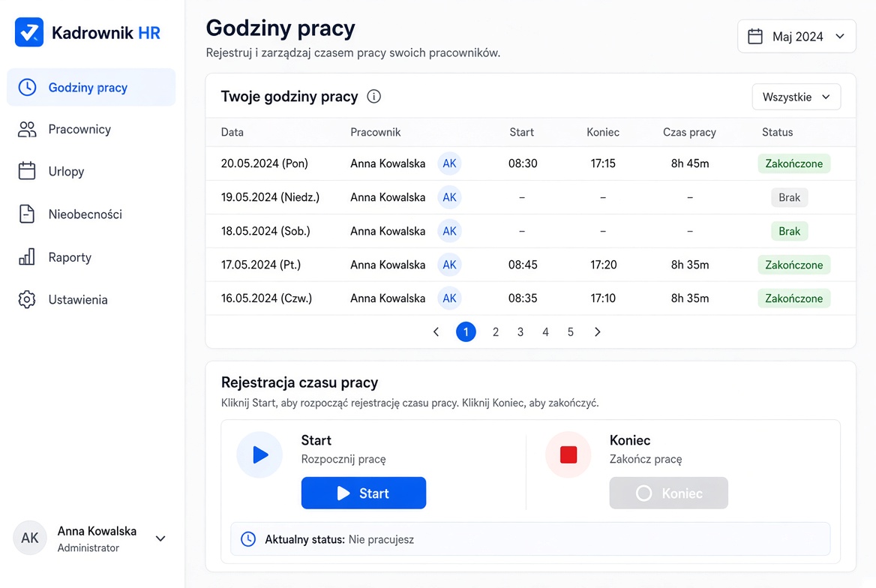
Task: Click the 17:10 end time cell
Action: pyautogui.click(x=603, y=298)
